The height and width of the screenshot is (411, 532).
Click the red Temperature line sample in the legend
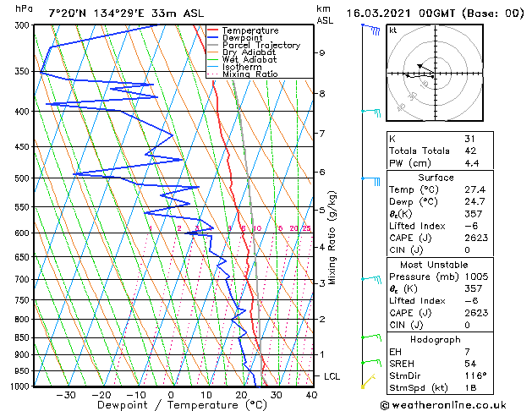click(x=213, y=30)
